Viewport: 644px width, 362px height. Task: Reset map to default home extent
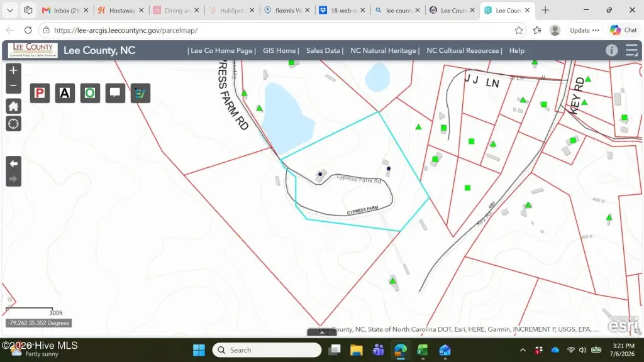[x=13, y=106]
